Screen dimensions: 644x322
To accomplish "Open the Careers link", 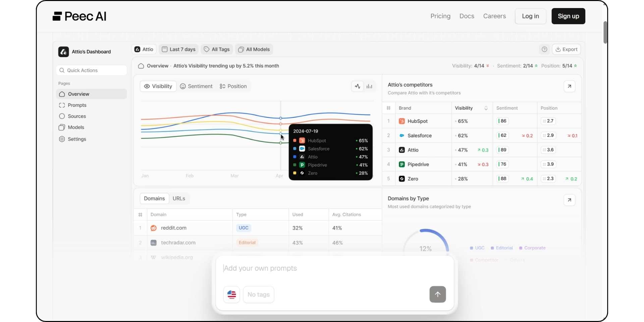I will coord(494,16).
